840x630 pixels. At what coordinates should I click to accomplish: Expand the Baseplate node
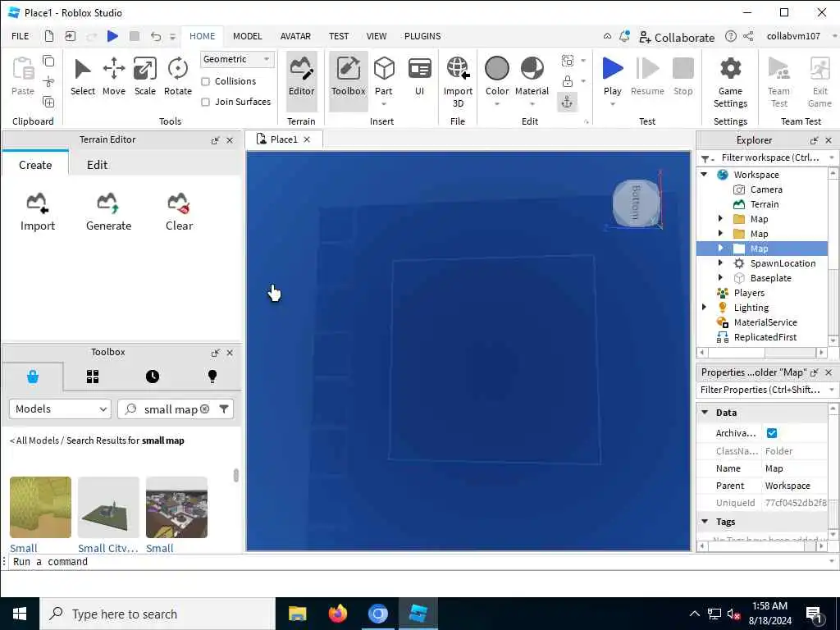[720, 278]
